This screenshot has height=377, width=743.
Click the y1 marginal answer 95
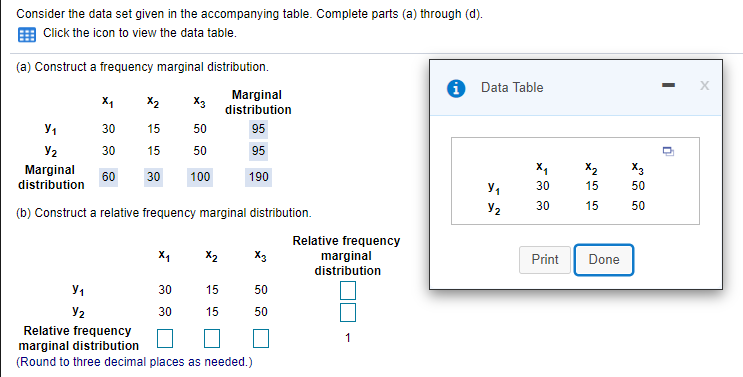258,129
